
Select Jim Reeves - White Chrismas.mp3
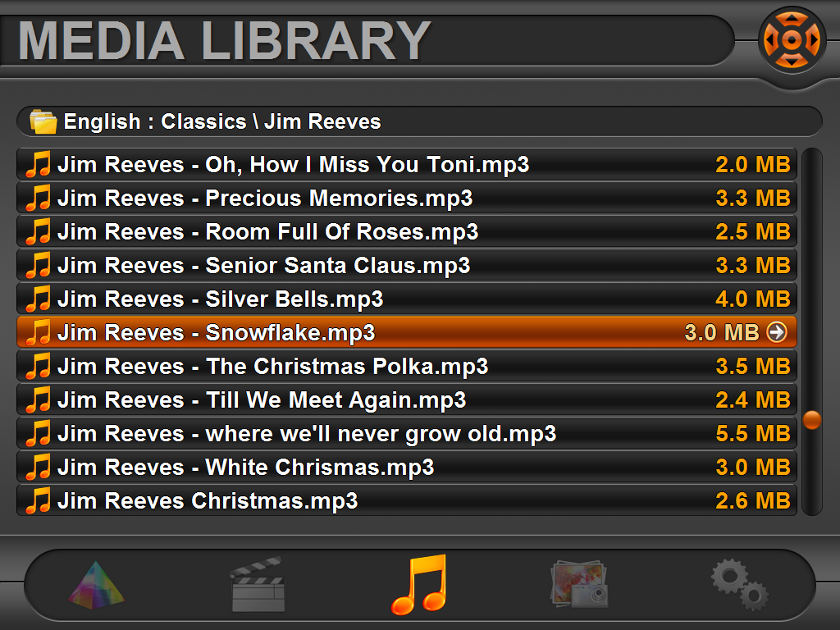[x=407, y=467]
